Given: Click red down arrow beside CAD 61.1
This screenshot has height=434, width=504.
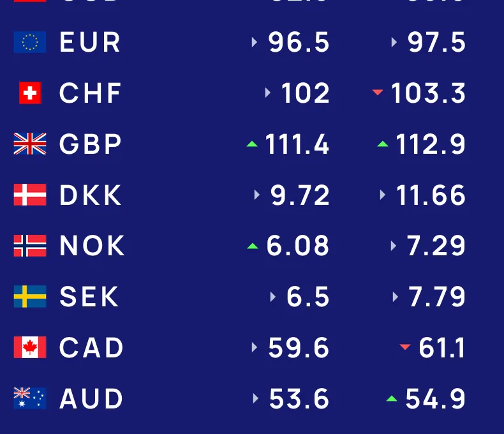Looking at the screenshot, I should click(x=405, y=348).
